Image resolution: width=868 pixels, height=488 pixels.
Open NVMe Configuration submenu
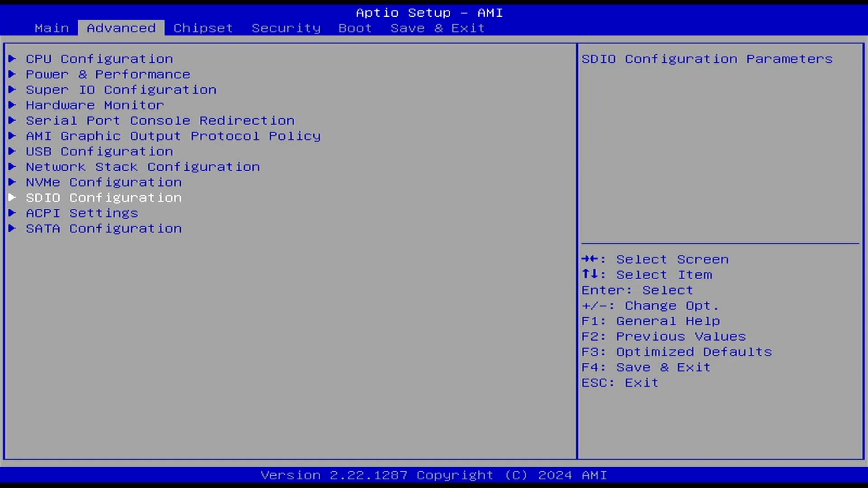click(104, 182)
